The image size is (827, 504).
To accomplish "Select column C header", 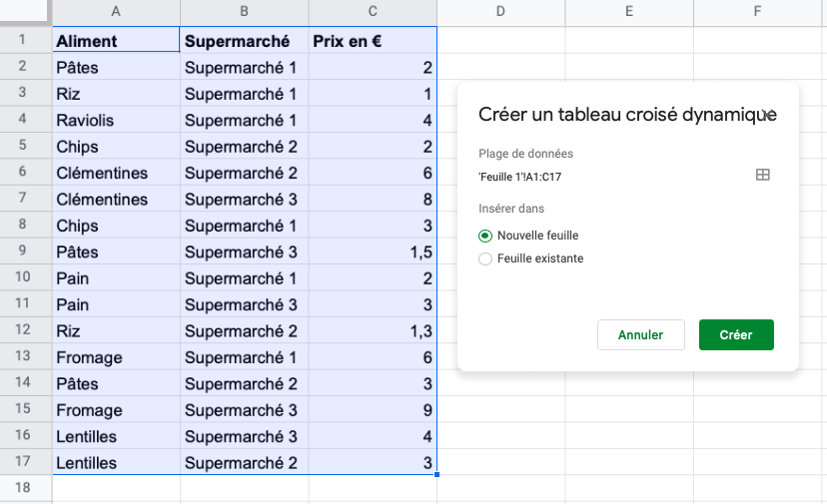I will pyautogui.click(x=373, y=12).
